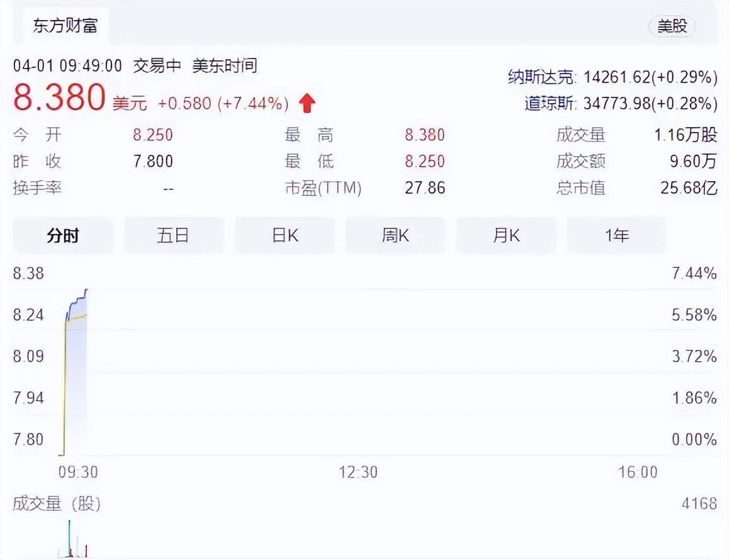Open the 周K chart tab

point(395,235)
